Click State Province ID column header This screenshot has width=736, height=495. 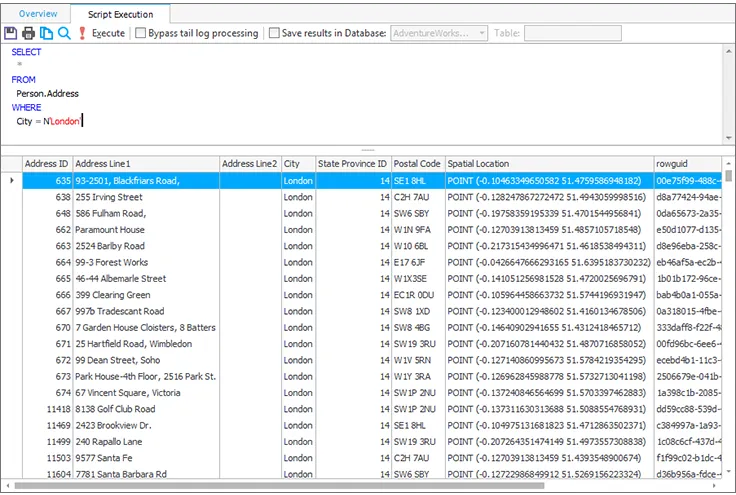pyautogui.click(x=353, y=164)
